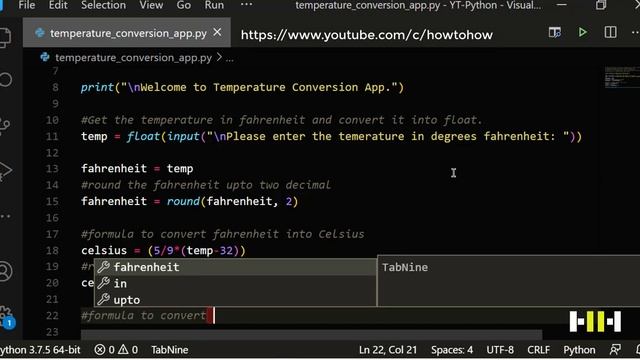Place cursor on line 8 print statement
Screen dimensions: 640x360
pos(242,87)
